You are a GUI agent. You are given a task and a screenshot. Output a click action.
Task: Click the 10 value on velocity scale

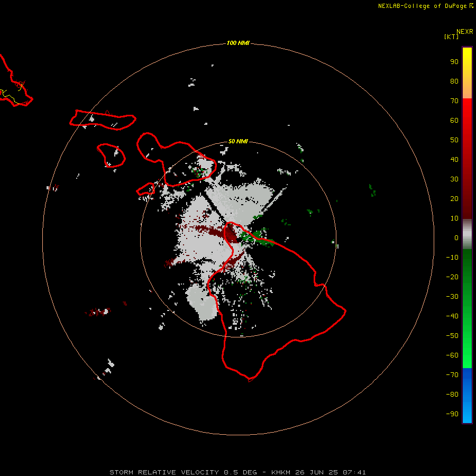(x=454, y=218)
